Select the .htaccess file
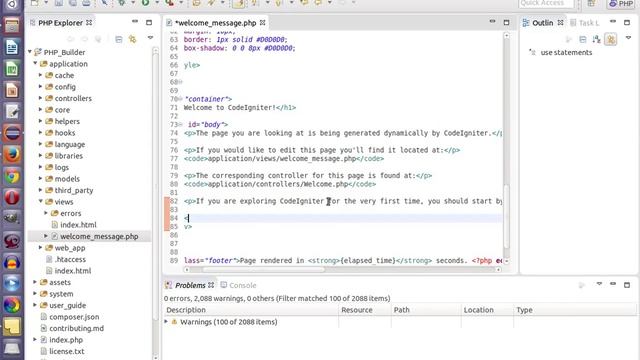 (x=70, y=259)
